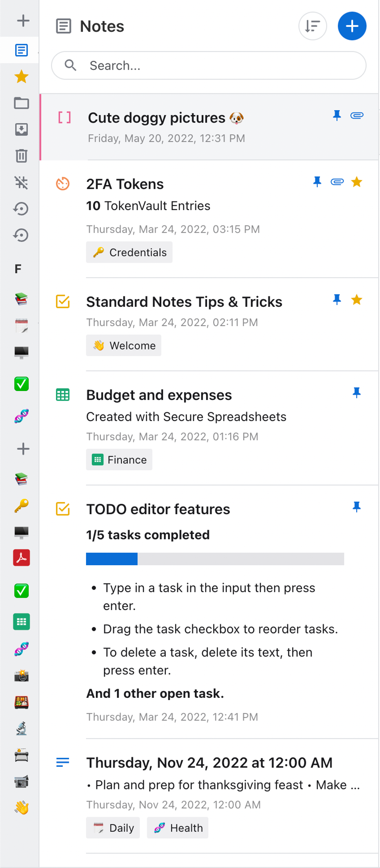Click the TODO tasks progress bar
The image size is (380, 868).
[x=215, y=559]
